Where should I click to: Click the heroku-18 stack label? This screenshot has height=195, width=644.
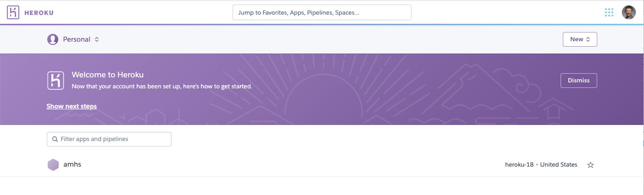tap(519, 165)
